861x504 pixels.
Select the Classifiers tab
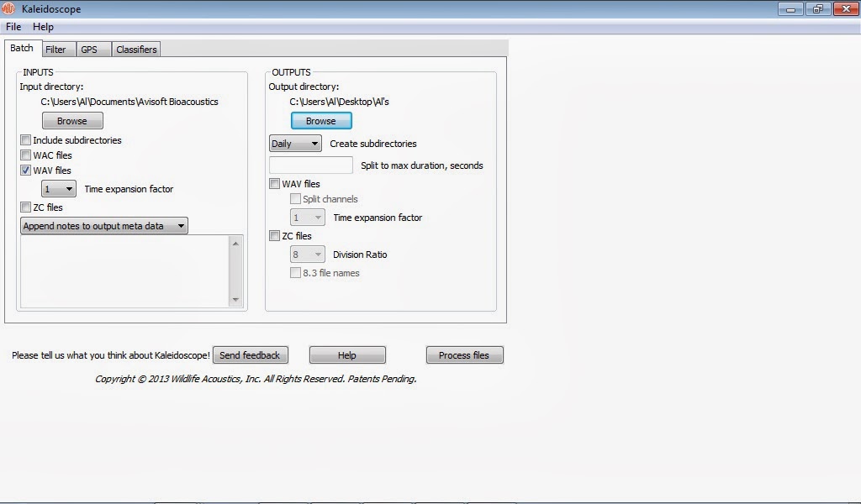(x=135, y=49)
